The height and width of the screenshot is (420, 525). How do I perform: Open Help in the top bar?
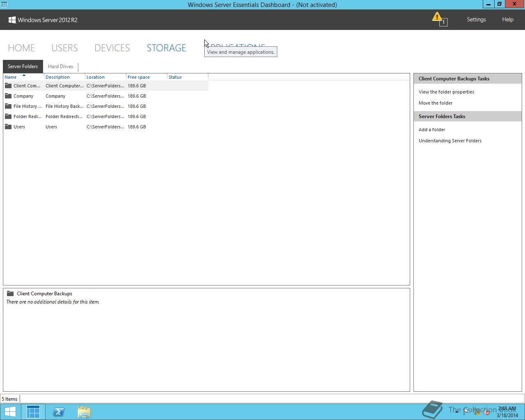point(508,19)
